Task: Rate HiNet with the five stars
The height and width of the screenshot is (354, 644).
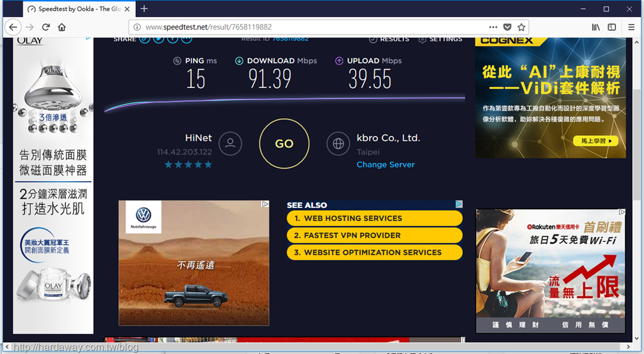Action: point(188,165)
